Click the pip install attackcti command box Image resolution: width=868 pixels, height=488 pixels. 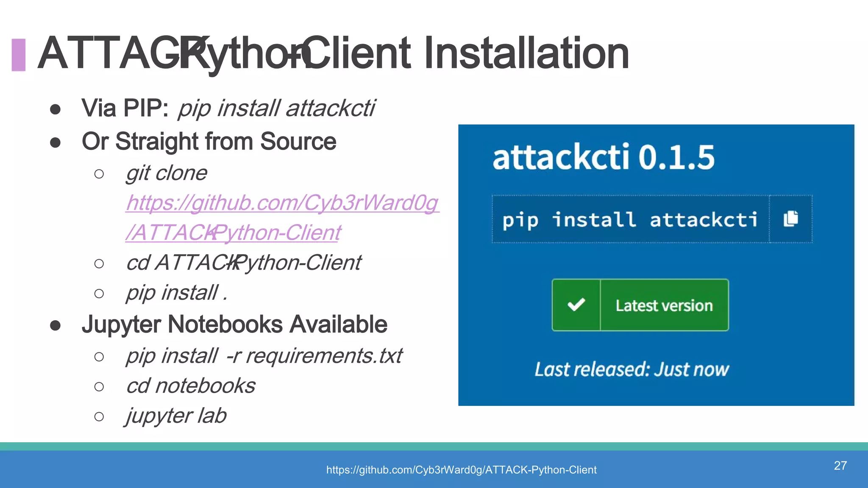pos(631,219)
